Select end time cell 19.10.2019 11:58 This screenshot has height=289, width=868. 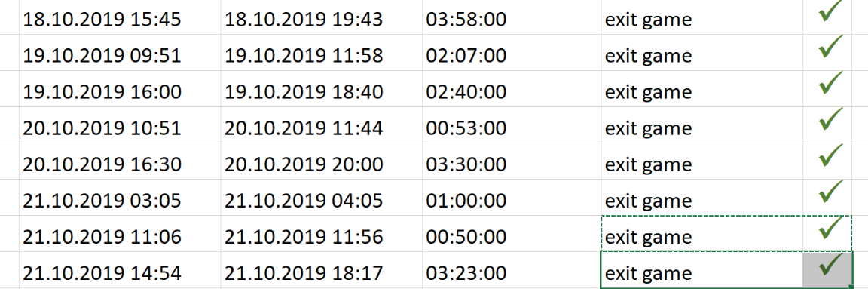click(x=321, y=53)
